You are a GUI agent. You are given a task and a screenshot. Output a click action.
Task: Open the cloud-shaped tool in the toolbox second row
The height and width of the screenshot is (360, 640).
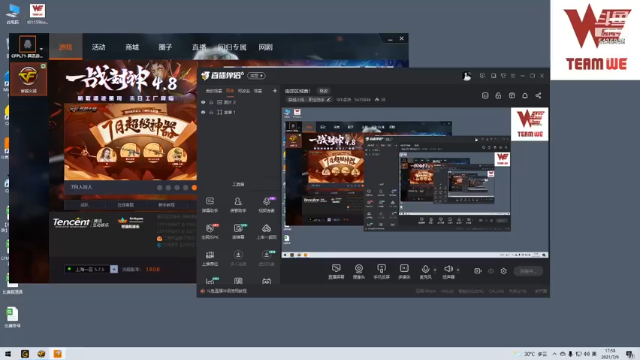[x=266, y=231]
